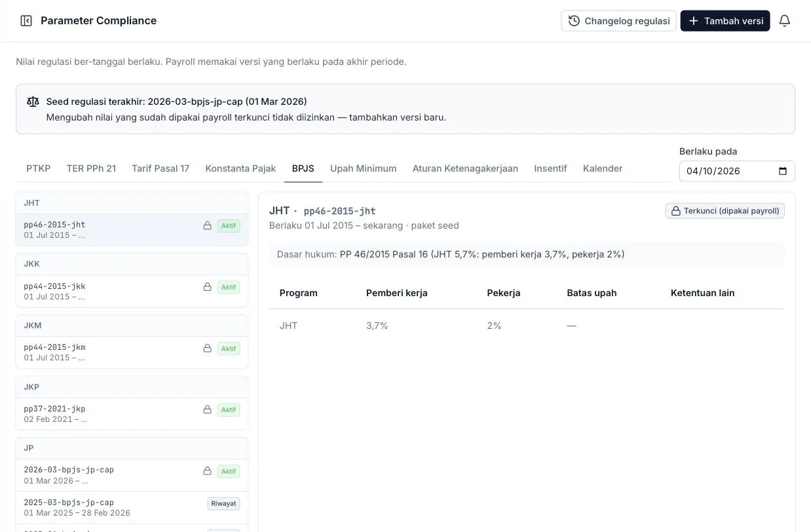Viewport: 811px width, 532px height.
Task: Open the notifications bell
Action: pos(784,21)
